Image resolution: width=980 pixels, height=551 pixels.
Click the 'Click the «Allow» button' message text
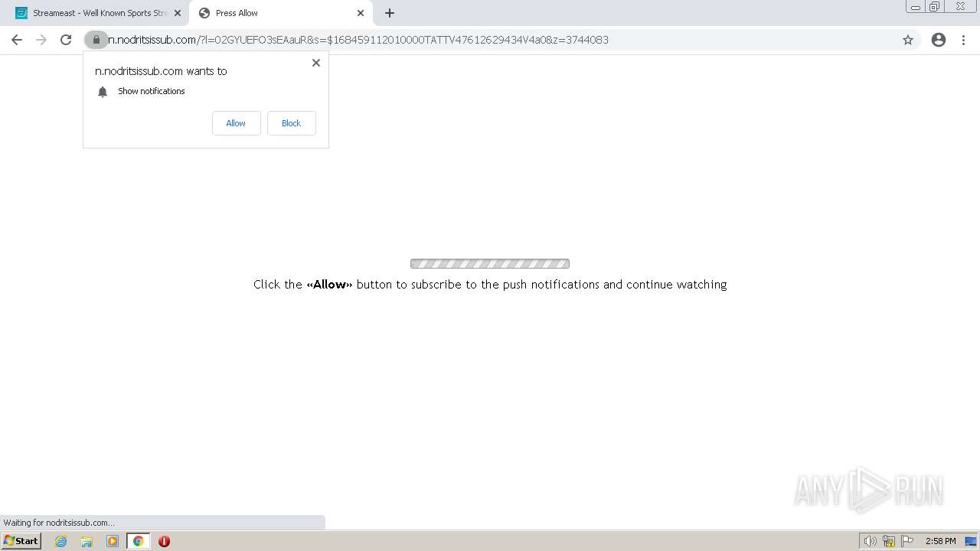pos(490,285)
